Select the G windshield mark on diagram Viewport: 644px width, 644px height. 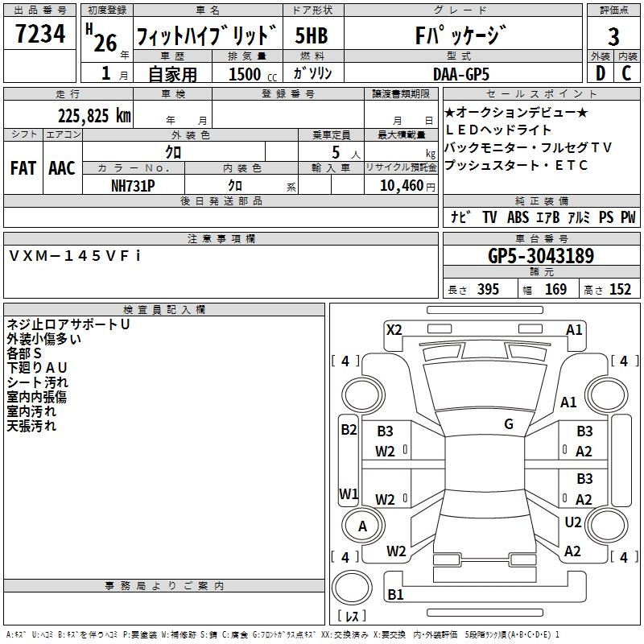(509, 424)
